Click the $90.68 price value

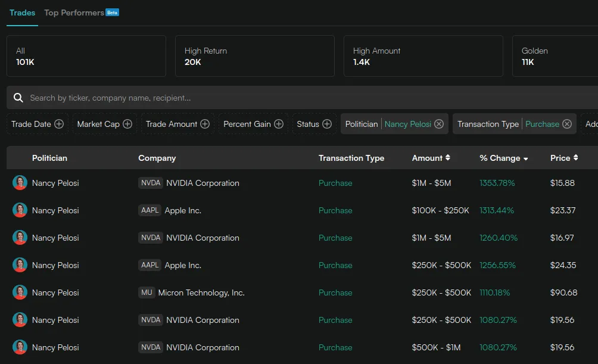pyautogui.click(x=563, y=293)
